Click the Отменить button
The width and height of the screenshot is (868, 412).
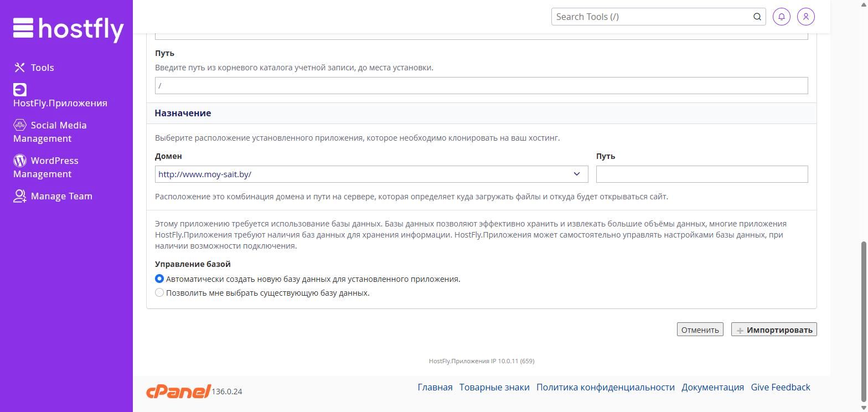click(x=700, y=329)
